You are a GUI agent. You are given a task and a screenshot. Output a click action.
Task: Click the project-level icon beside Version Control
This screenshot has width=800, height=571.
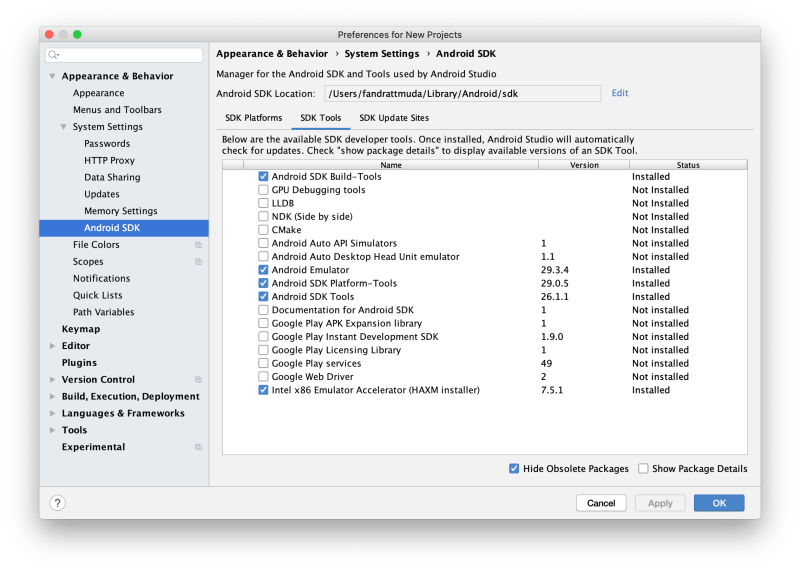tap(198, 380)
